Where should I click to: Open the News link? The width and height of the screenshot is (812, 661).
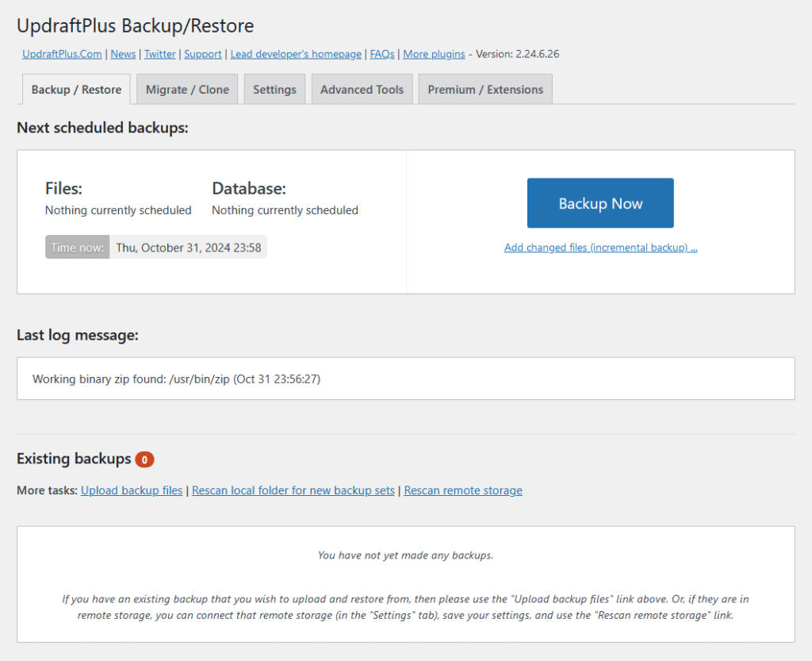tap(123, 54)
